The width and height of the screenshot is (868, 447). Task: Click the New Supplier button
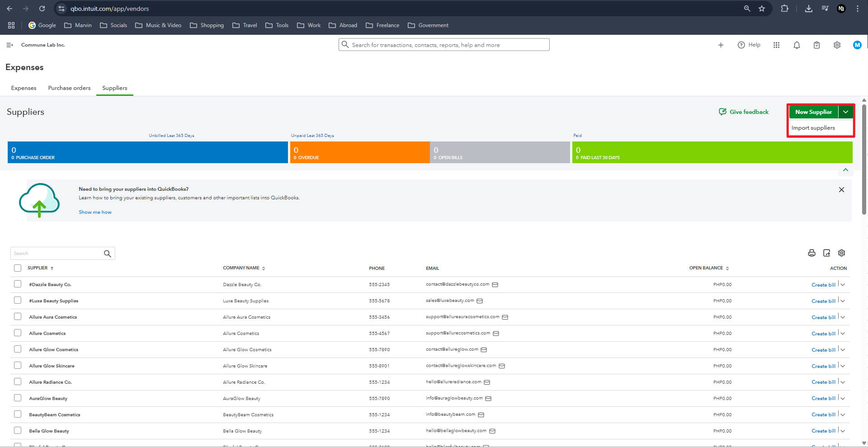coord(813,112)
